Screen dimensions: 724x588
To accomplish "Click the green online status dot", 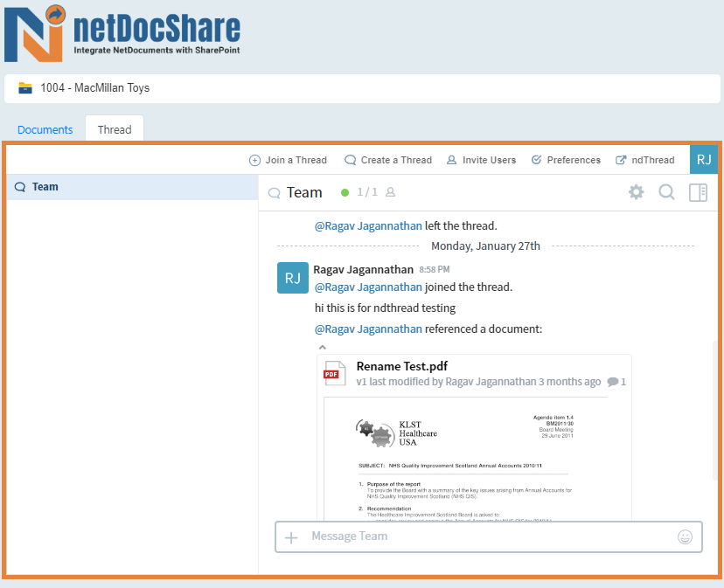I will point(345,192).
